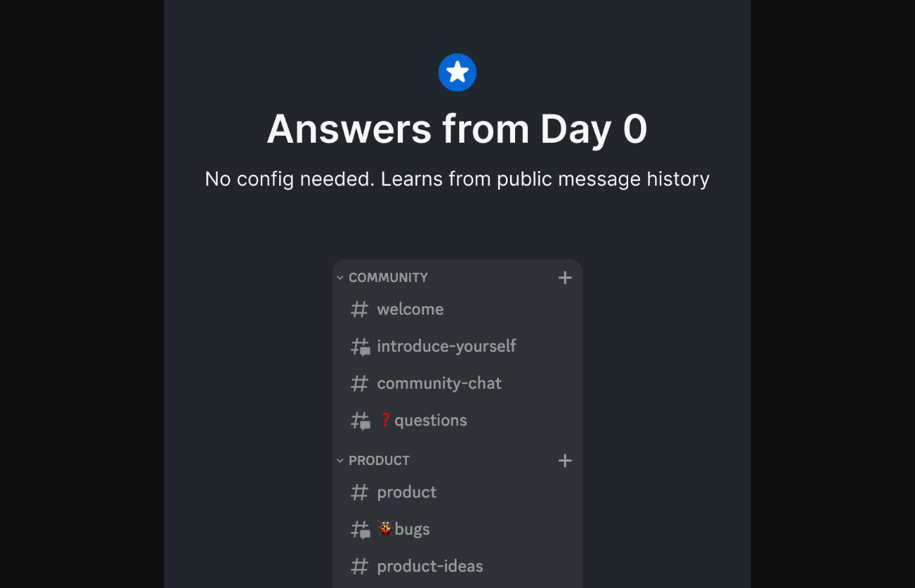Image resolution: width=915 pixels, height=588 pixels.
Task: Click the forum icon beside questions
Action: point(360,421)
